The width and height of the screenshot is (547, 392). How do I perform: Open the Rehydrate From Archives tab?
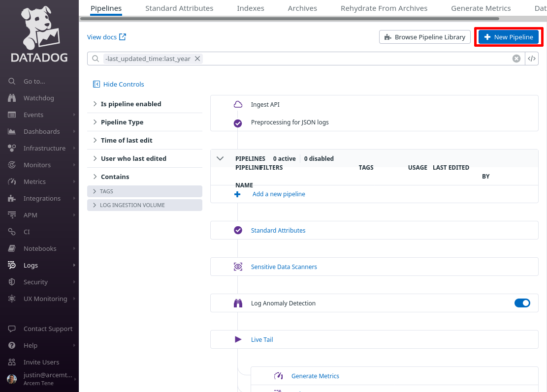pos(384,8)
